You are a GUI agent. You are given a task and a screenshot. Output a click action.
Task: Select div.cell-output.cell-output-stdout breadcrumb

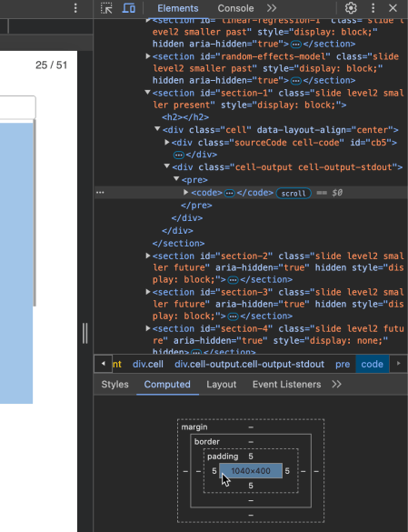pos(249,364)
